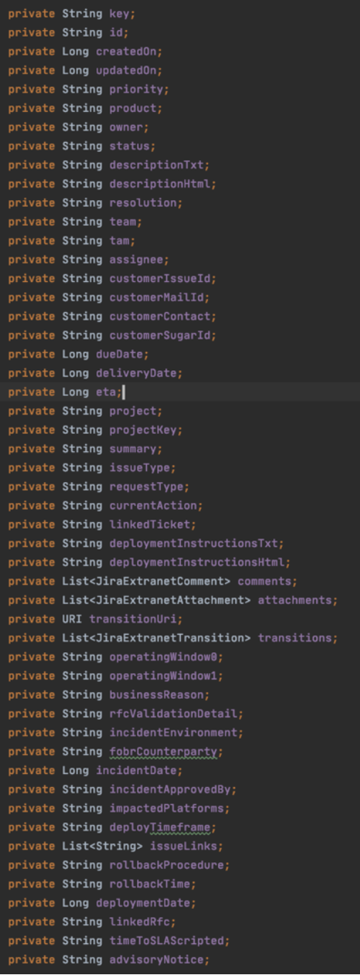Click the 'businessReason' identifier
The height and width of the screenshot is (980, 360).
pos(156,694)
